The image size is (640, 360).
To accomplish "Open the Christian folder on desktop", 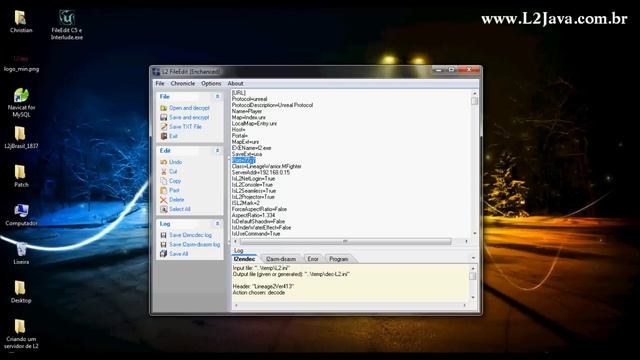I will click(x=20, y=22).
